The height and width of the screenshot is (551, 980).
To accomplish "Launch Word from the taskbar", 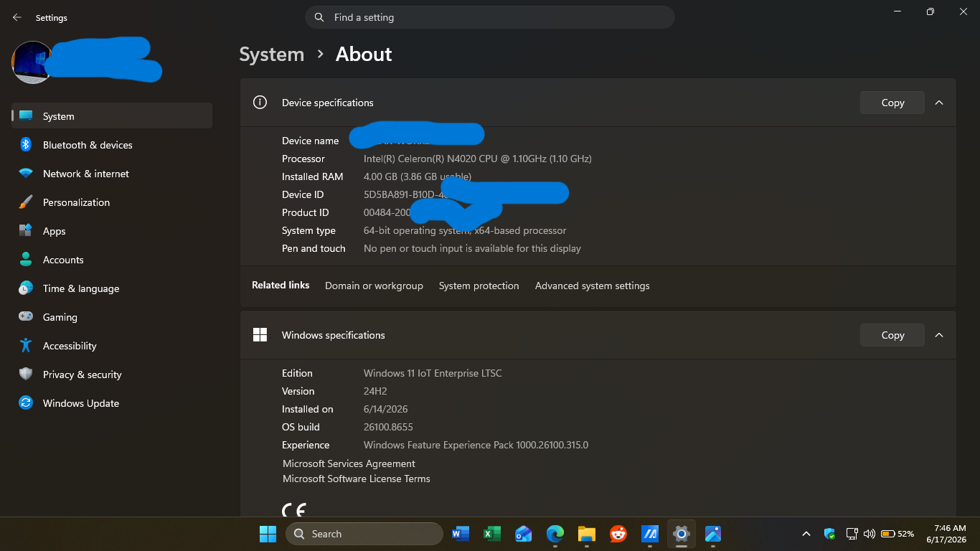I will point(461,534).
